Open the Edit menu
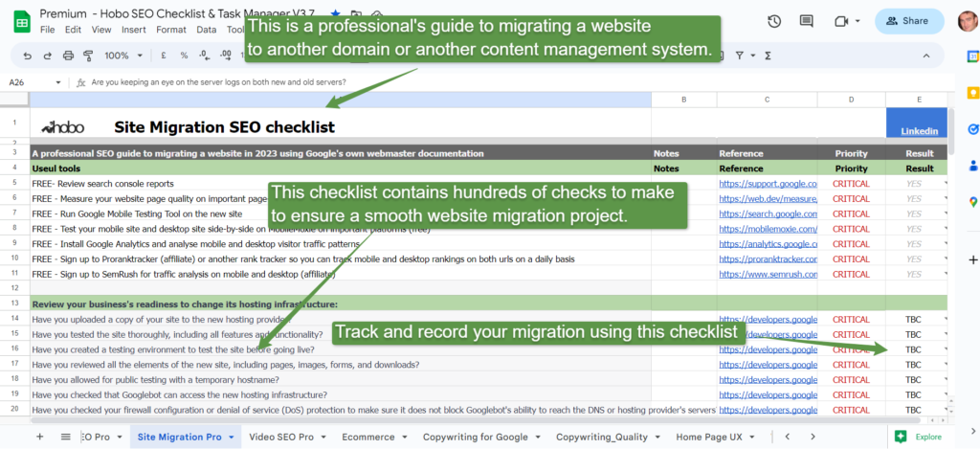 [73, 30]
